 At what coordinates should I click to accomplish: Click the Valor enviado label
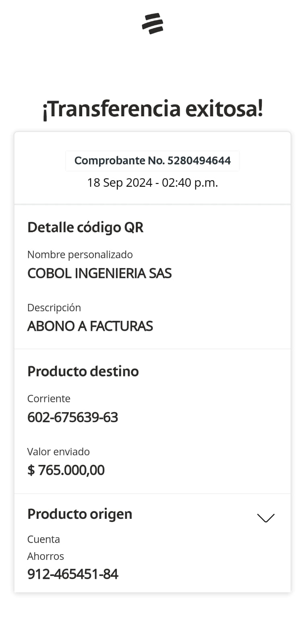click(x=58, y=452)
